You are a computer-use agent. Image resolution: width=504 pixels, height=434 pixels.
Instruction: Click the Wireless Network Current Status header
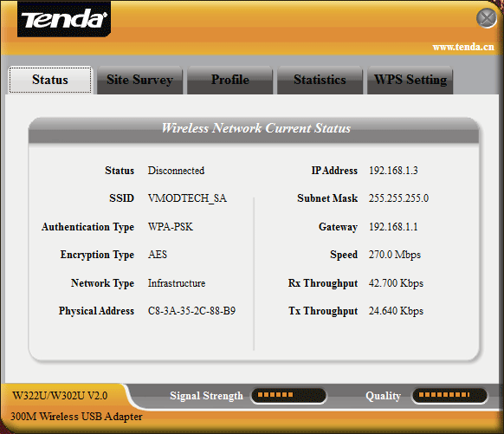coord(255,128)
